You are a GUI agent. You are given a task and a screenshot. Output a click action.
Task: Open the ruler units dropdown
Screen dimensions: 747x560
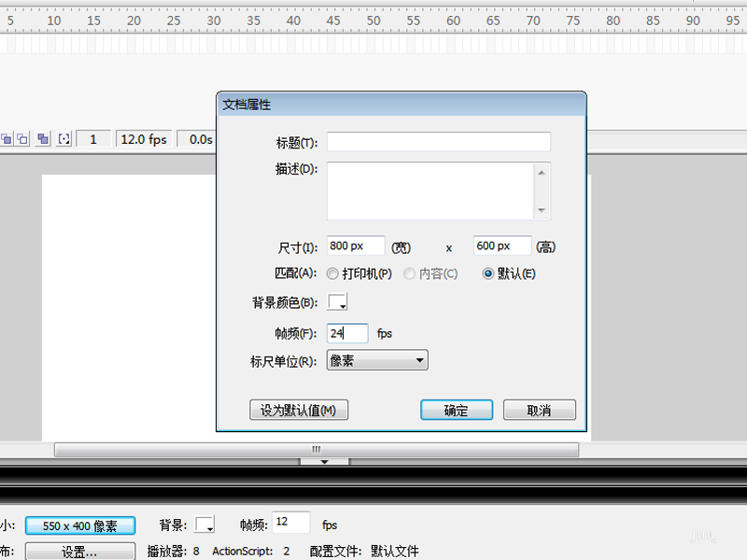click(x=377, y=360)
